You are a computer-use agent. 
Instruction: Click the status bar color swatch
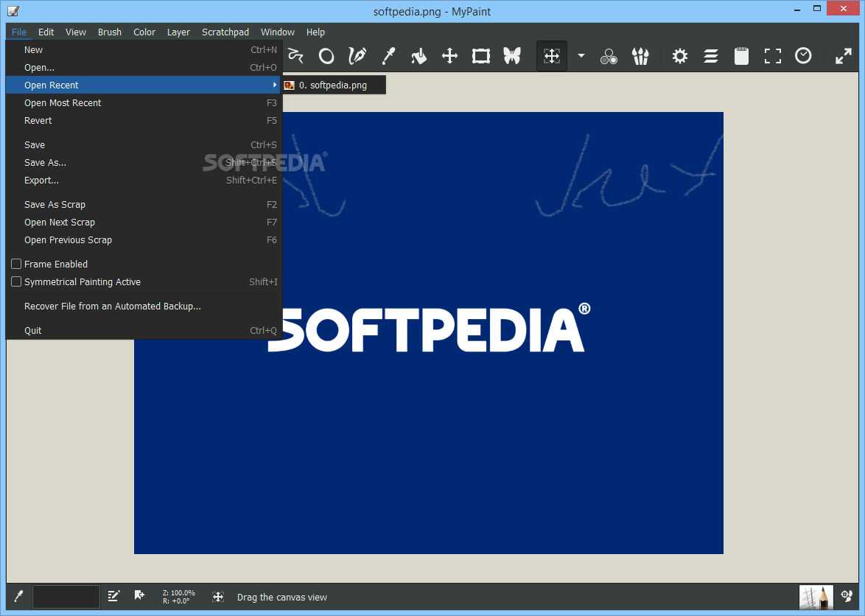[66, 597]
